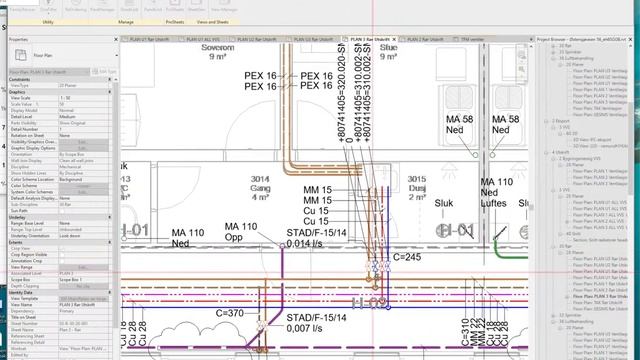Click the Floor Plan type icon in Properties
The height and width of the screenshot is (360, 640).
[x=20, y=55]
